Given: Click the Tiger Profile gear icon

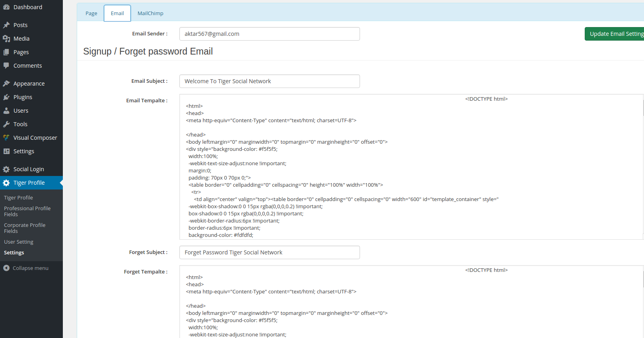Looking at the screenshot, I should (6, 183).
